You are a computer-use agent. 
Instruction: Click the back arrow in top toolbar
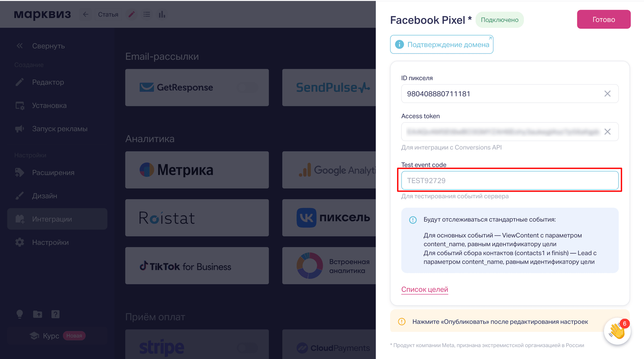(x=86, y=14)
